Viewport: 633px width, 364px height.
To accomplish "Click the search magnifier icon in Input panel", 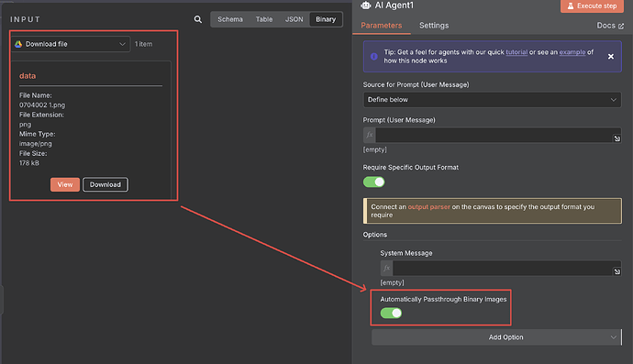I will (198, 19).
